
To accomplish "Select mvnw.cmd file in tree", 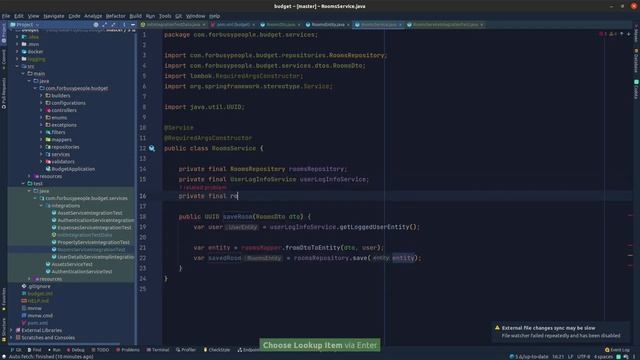I will 40,316.
